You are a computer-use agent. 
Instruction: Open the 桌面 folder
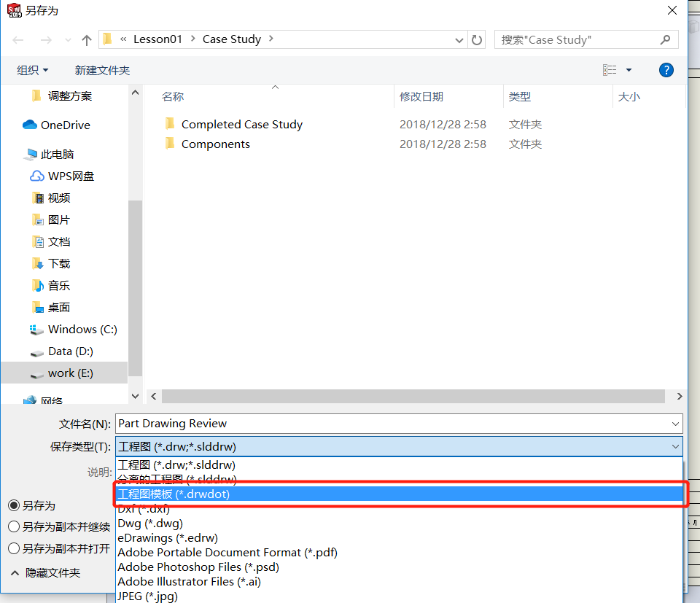(x=59, y=308)
